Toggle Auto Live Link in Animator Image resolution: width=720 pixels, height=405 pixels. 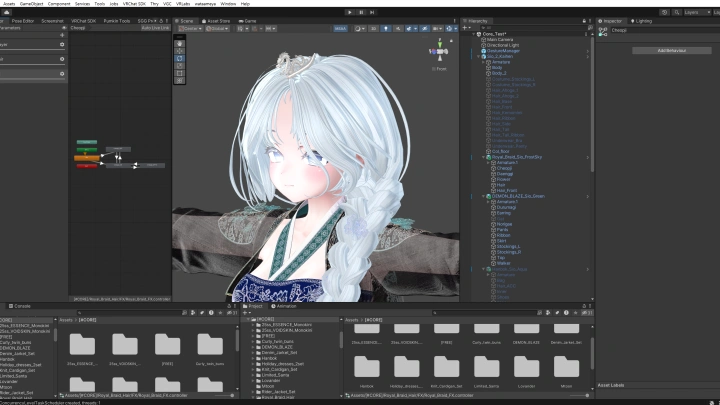coord(155,28)
